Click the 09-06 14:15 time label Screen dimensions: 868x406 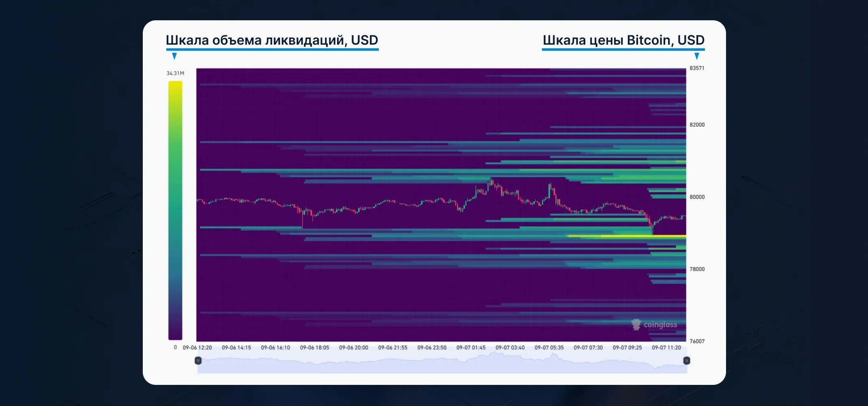point(236,348)
